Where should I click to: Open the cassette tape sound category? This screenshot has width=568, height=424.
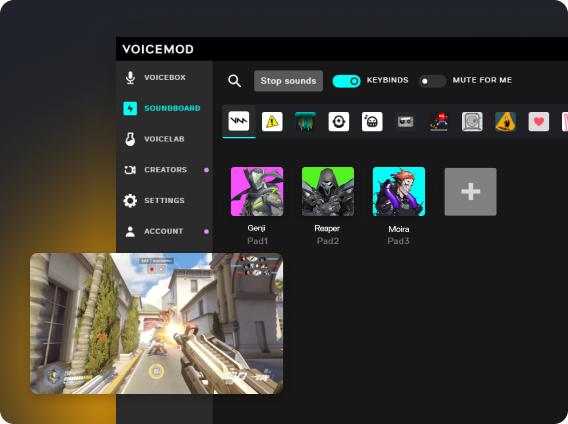click(x=405, y=121)
